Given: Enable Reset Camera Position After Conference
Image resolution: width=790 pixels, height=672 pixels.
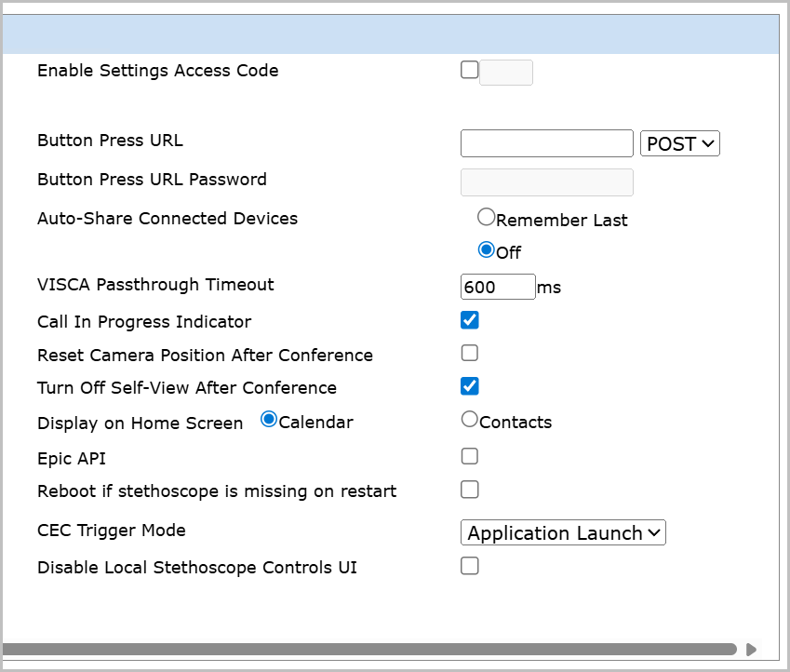Looking at the screenshot, I should coord(470,353).
